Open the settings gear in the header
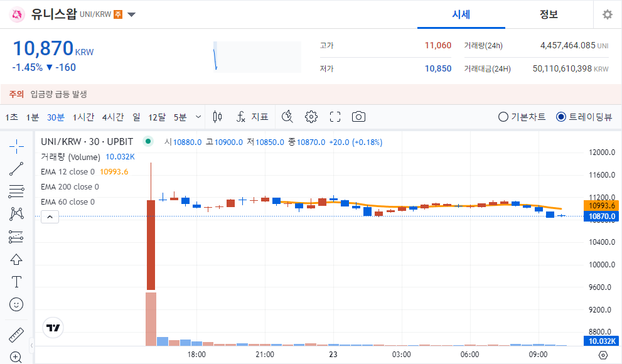Screen dimensions: 622x364 pyautogui.click(x=608, y=14)
